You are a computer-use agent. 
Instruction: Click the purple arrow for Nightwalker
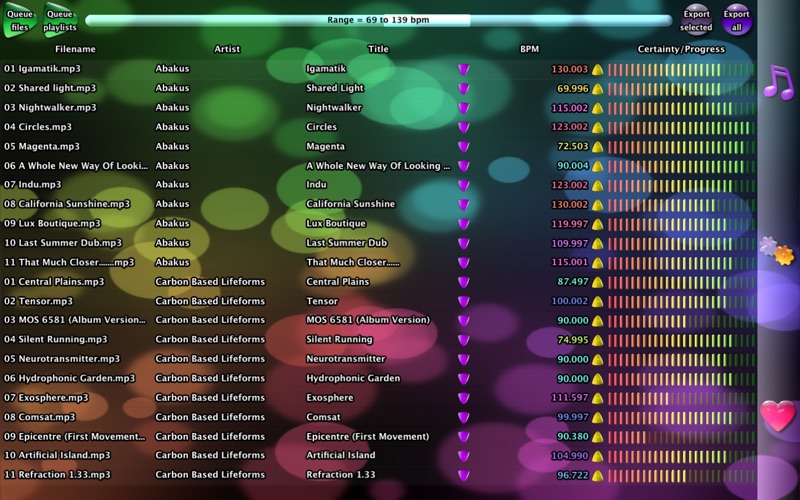pos(463,108)
